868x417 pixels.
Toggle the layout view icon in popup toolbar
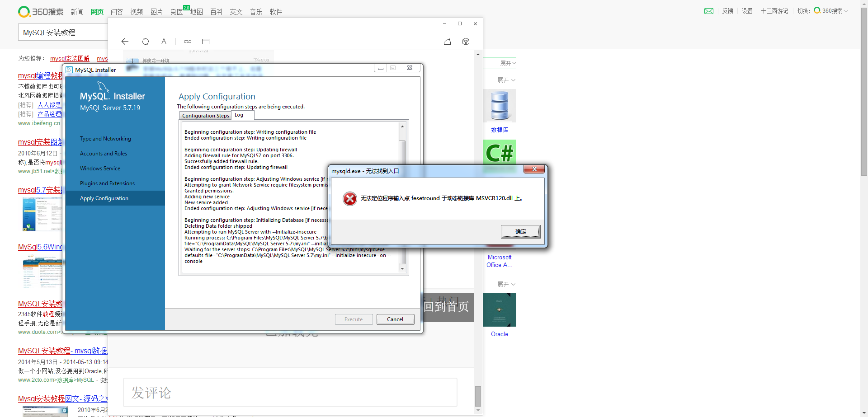[x=206, y=42]
